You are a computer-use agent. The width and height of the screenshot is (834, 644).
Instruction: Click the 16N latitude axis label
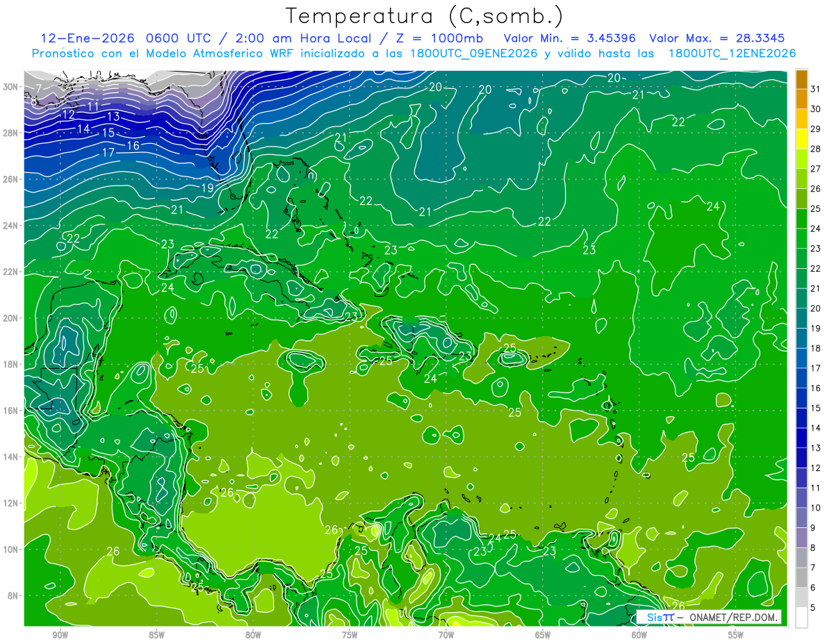pos(12,411)
